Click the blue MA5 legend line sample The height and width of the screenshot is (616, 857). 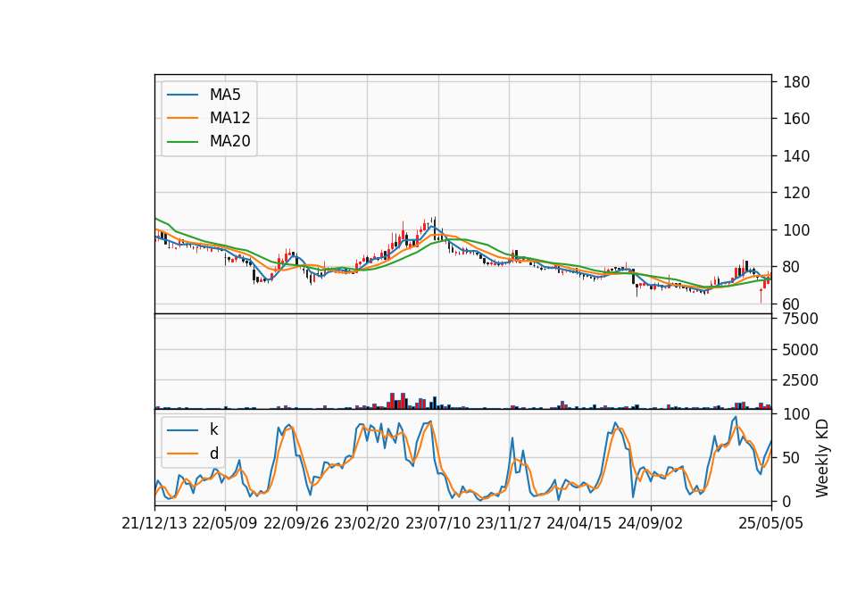point(182,95)
